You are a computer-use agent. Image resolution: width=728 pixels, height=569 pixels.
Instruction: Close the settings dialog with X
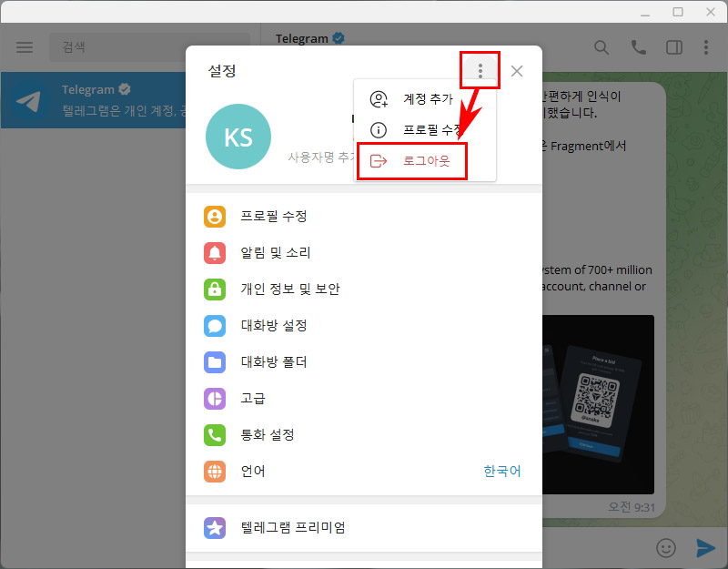coord(517,71)
